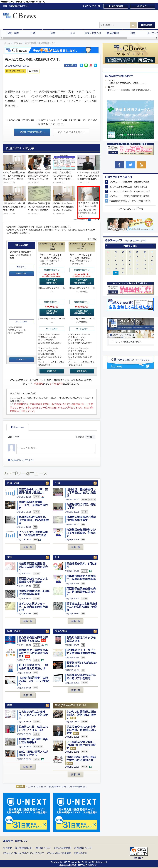The image size is (158, 868).
Task: Open アクセスランキング一覧 link
Action: 130,209
